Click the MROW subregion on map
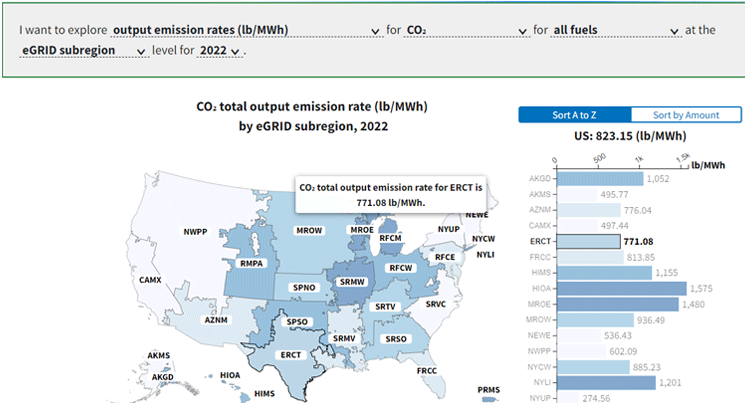748x409 pixels. click(x=308, y=231)
